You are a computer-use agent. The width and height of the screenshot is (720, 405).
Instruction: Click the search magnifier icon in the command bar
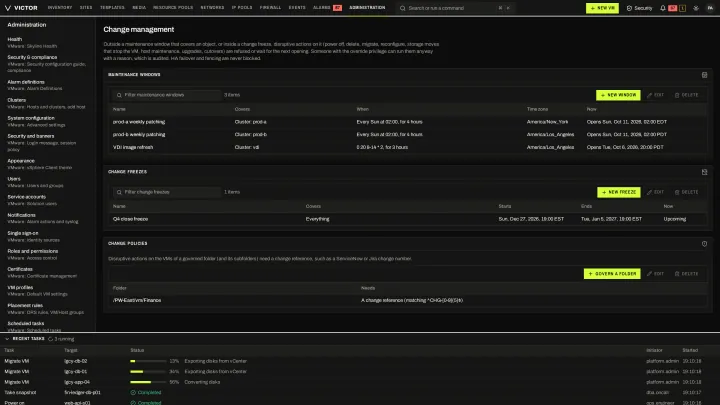tap(403, 8)
